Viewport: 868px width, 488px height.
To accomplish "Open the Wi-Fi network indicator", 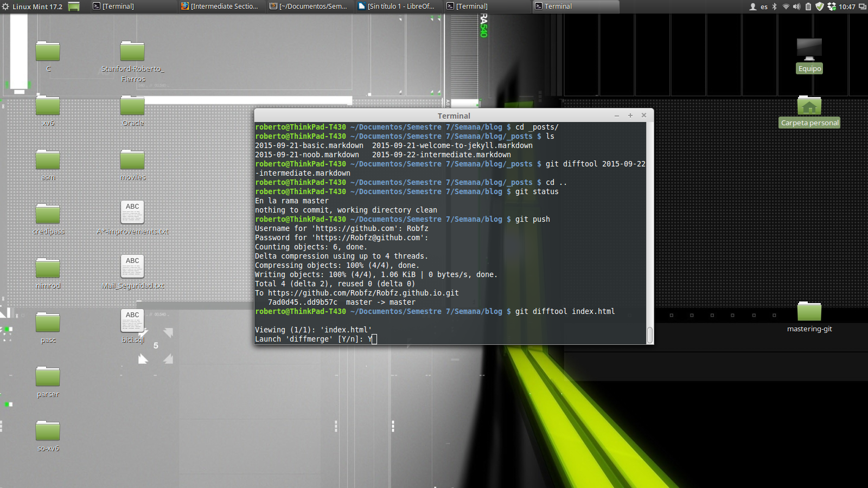I will click(786, 7).
